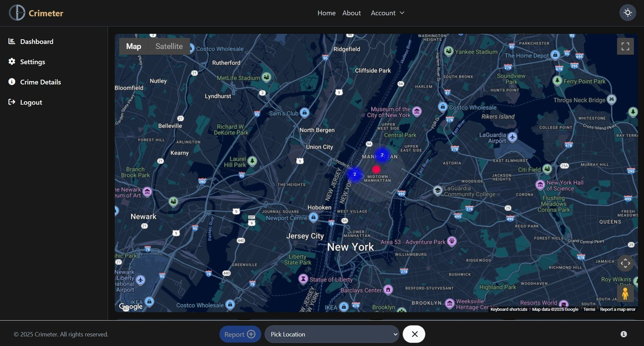Viewport: 644px width, 346px height.
Task: Click the Cliffside Park label
Action: tap(373, 70)
